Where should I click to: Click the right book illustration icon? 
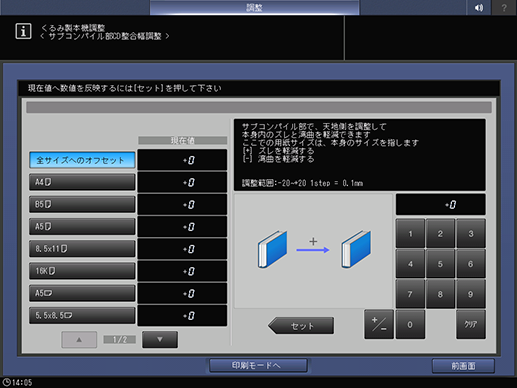coord(356,249)
